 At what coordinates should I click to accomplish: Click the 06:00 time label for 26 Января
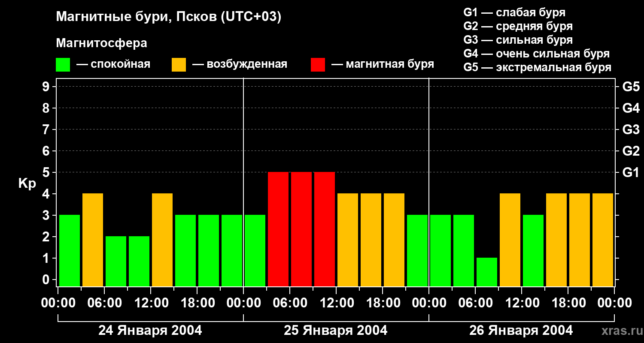(x=475, y=303)
